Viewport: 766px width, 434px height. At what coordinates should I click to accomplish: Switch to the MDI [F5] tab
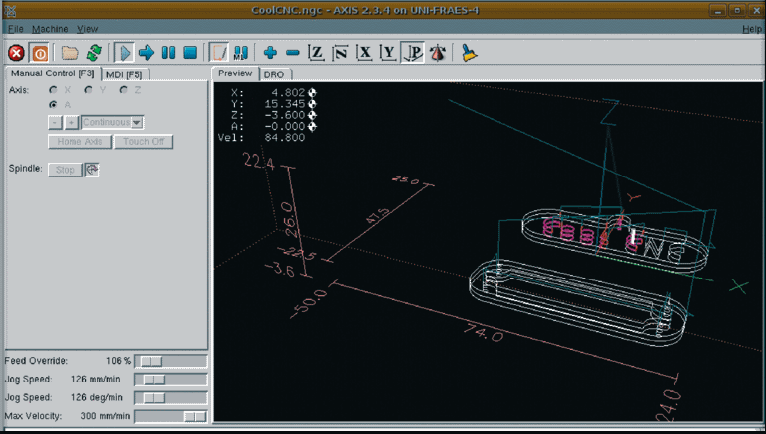point(125,74)
